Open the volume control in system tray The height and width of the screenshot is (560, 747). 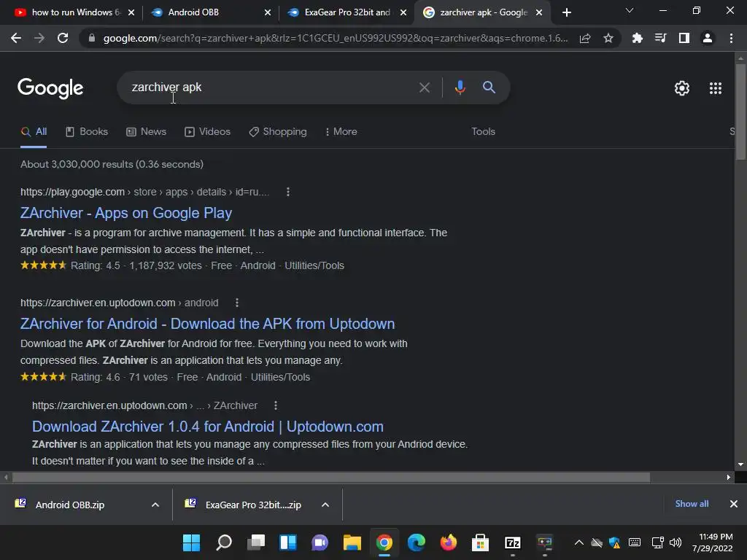pos(675,542)
